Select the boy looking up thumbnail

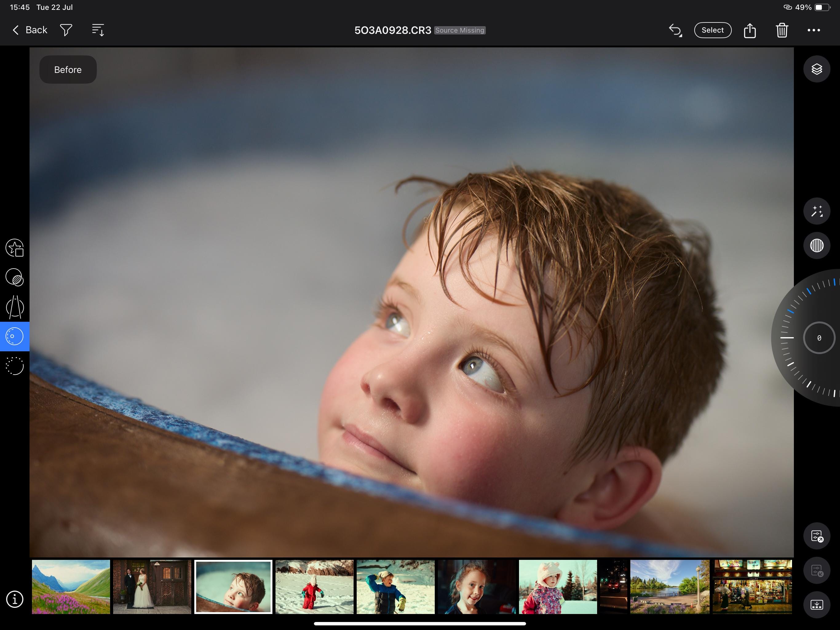tap(234, 587)
